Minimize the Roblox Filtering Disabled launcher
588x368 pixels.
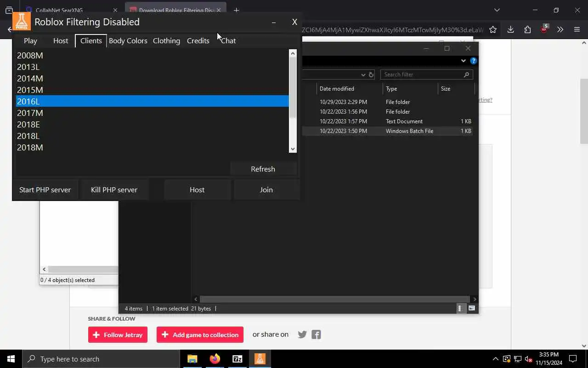click(x=274, y=22)
